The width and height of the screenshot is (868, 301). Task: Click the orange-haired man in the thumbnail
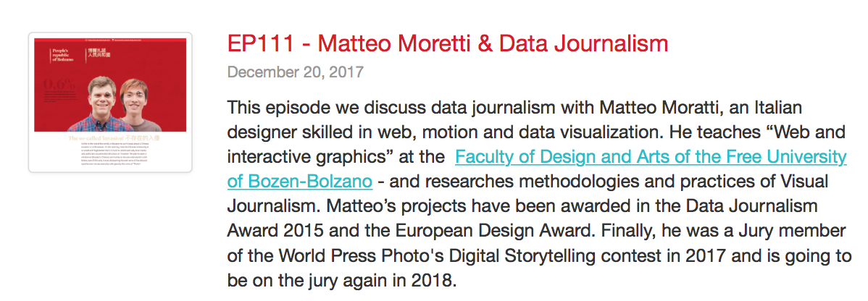click(x=136, y=105)
